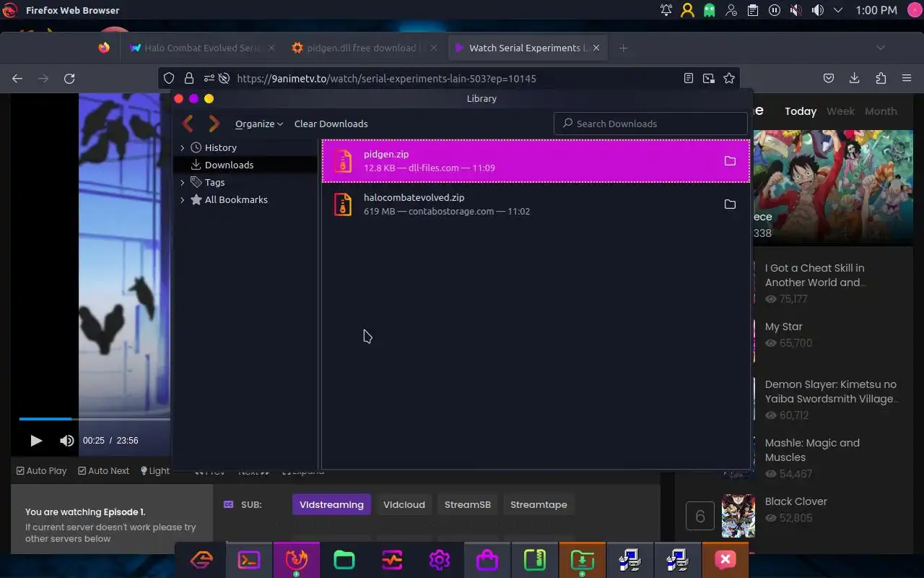Toggle the Light switch option

coord(154,470)
